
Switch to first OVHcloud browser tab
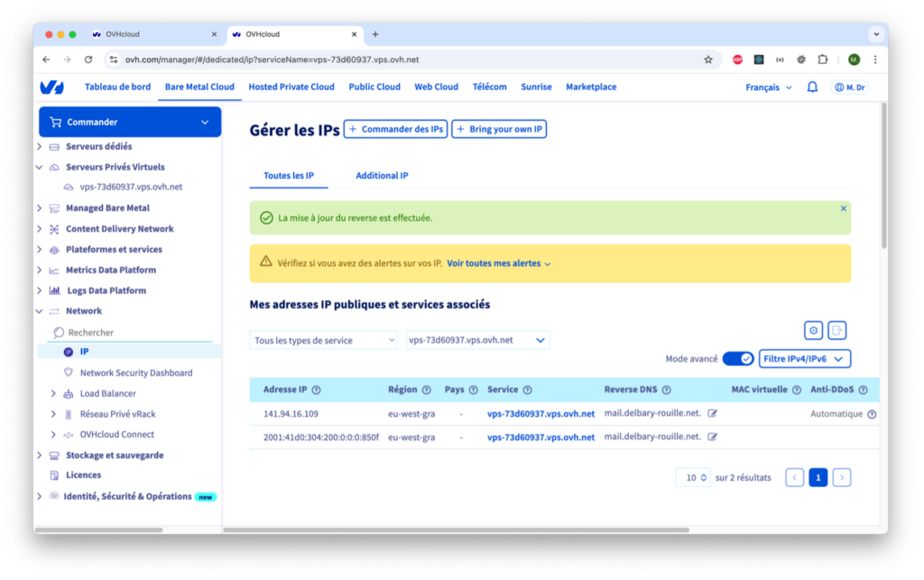154,34
